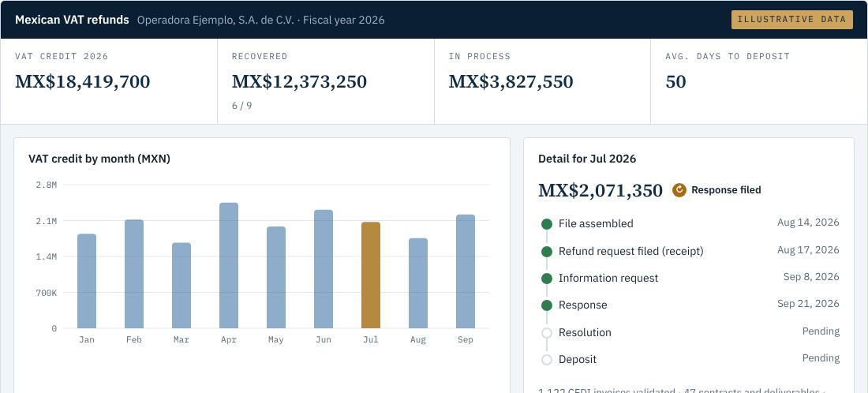Select the May bar in chart
868x393 pixels.
[x=276, y=277]
